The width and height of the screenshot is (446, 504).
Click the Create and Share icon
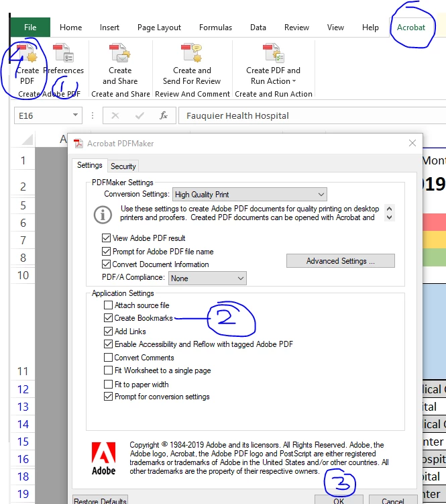coord(120,64)
